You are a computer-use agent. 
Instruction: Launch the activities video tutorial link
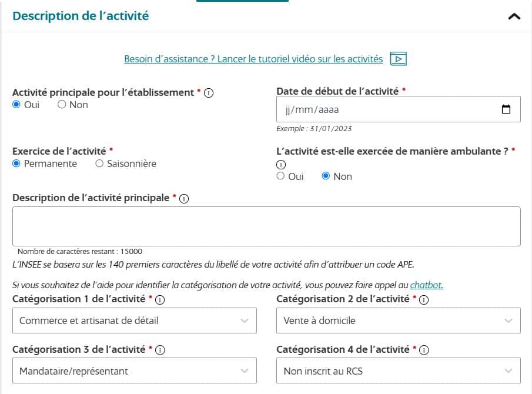254,59
